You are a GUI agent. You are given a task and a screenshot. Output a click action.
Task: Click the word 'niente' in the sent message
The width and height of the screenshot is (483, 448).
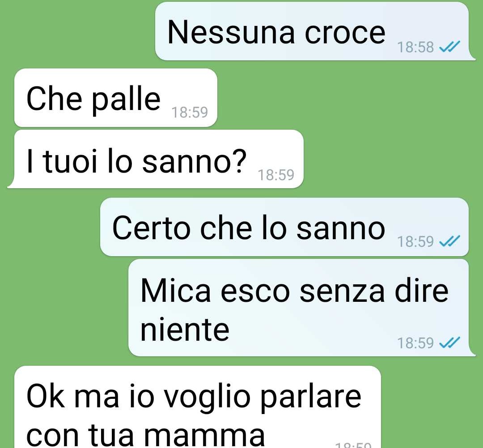[185, 330]
